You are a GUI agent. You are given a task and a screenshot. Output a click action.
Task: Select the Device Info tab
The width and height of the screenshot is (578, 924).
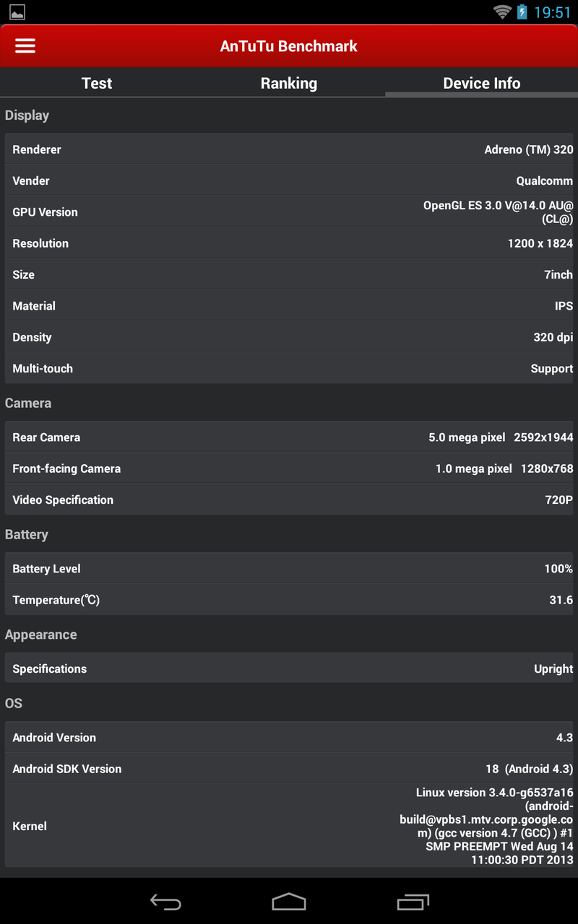pyautogui.click(x=481, y=83)
